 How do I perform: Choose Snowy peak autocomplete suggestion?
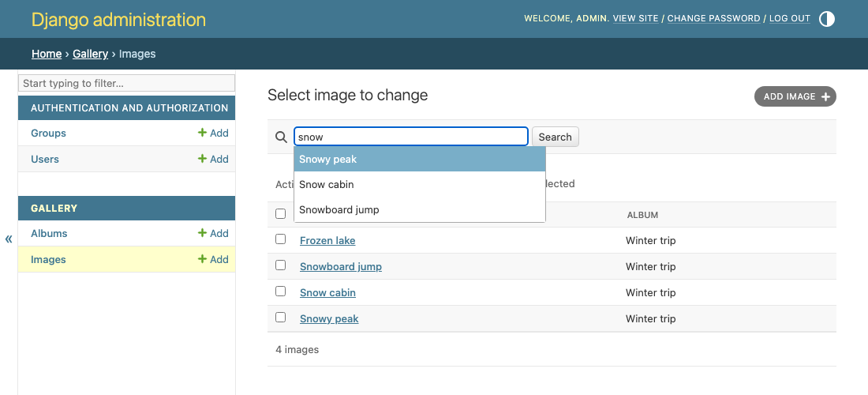tap(420, 159)
